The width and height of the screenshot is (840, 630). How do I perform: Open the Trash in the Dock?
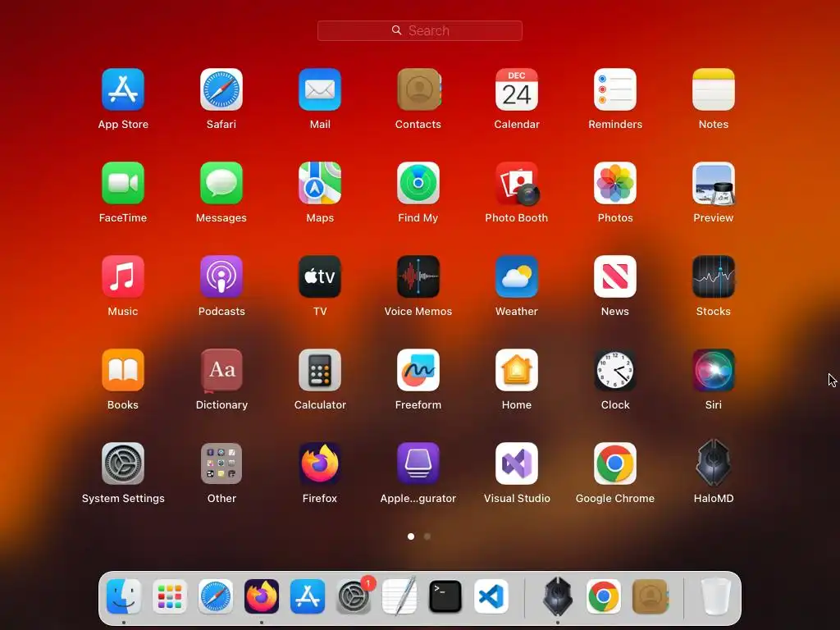[716, 596]
